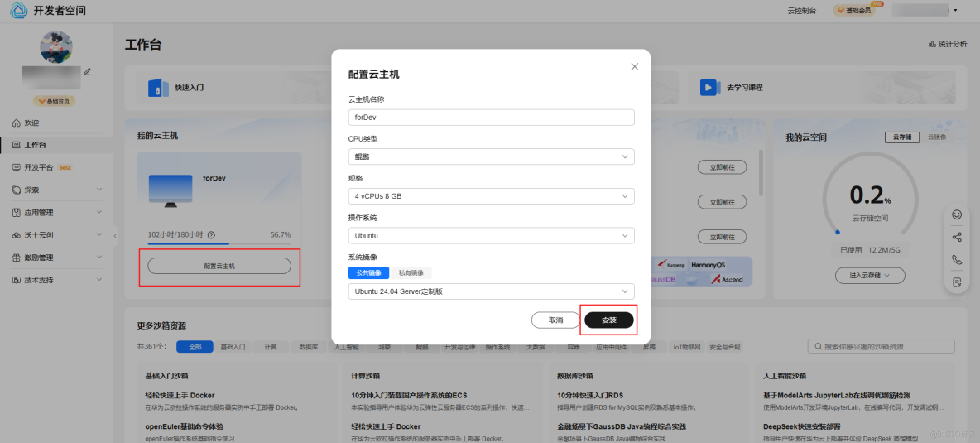
Task: Click the 快速入门 blue book icon
Action: (x=158, y=88)
